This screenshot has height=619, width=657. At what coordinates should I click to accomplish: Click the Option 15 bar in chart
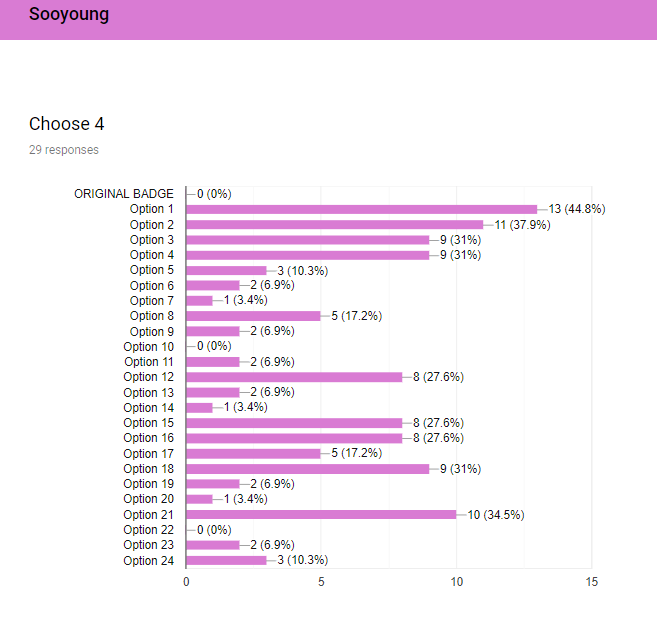pyautogui.click(x=294, y=423)
